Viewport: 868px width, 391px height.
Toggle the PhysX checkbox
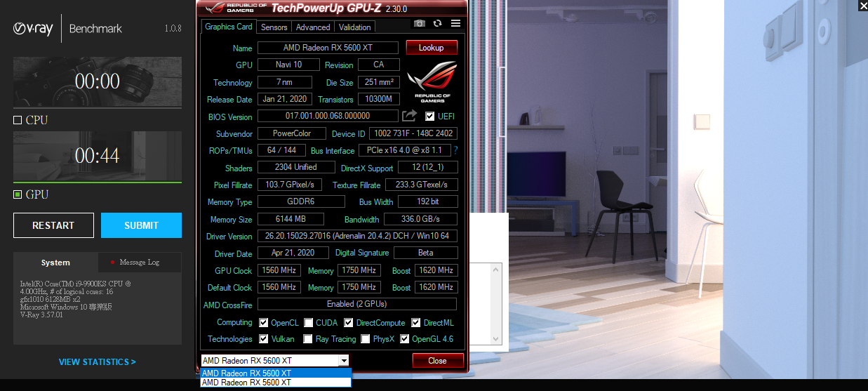365,338
